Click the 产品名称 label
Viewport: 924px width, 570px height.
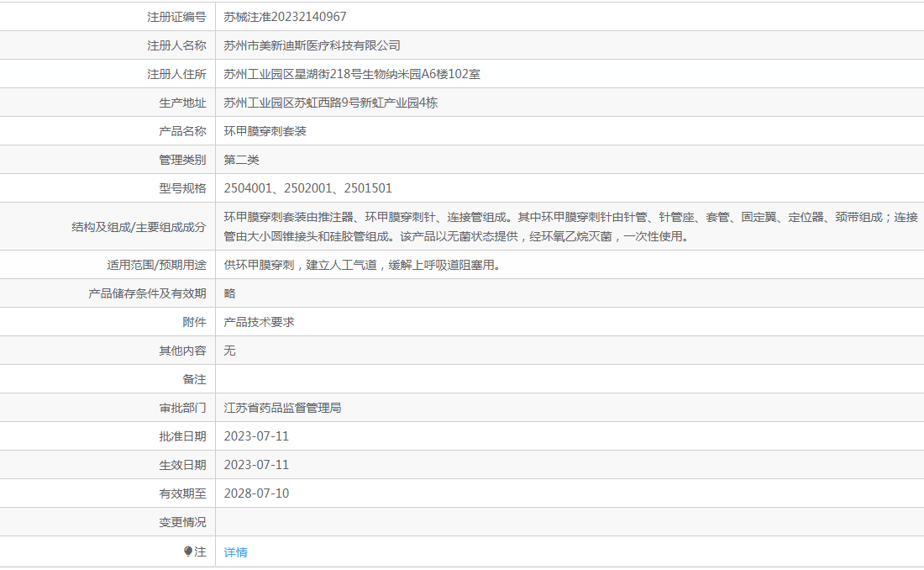pos(182,131)
